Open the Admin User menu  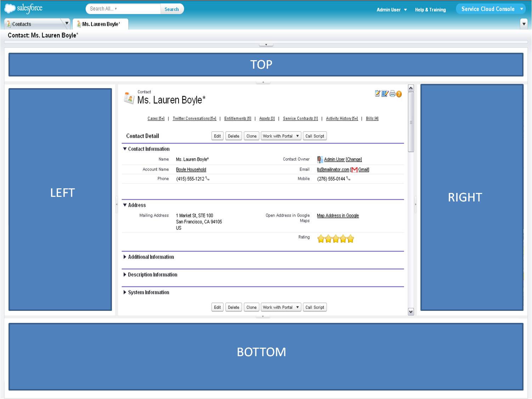point(391,10)
